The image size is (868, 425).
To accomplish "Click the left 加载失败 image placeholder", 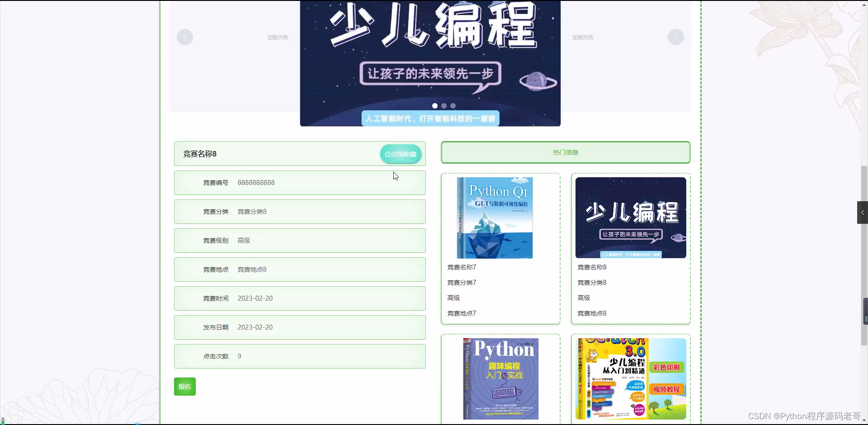I will tap(278, 37).
